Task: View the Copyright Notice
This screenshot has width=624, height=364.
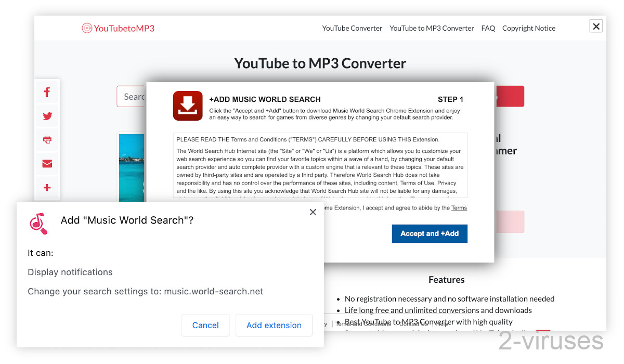Action: pyautogui.click(x=529, y=28)
